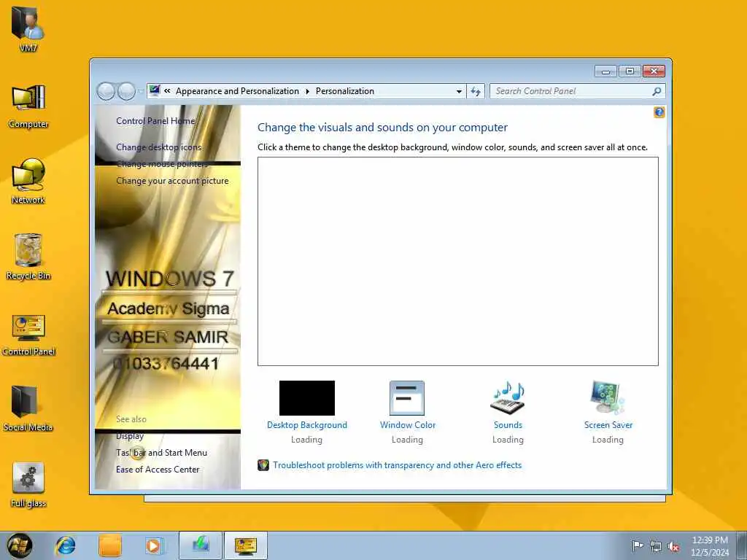Click the Start orb on the taskbar
747x560 pixels.
coord(20,545)
